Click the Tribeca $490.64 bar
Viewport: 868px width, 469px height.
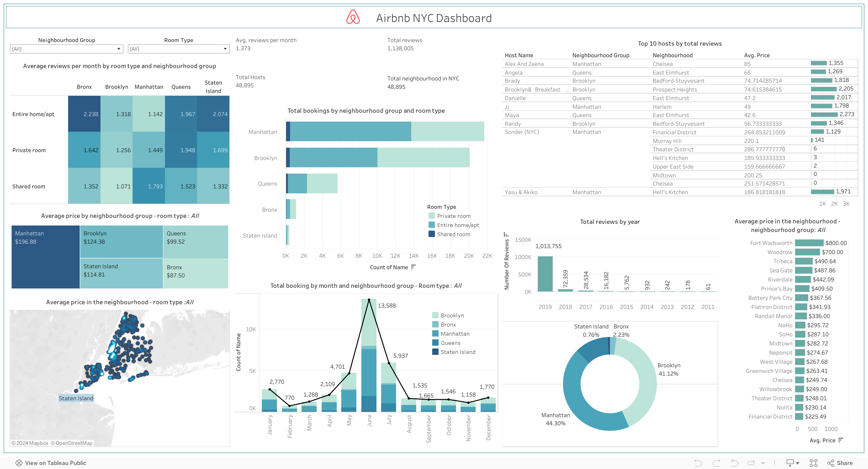coord(804,261)
